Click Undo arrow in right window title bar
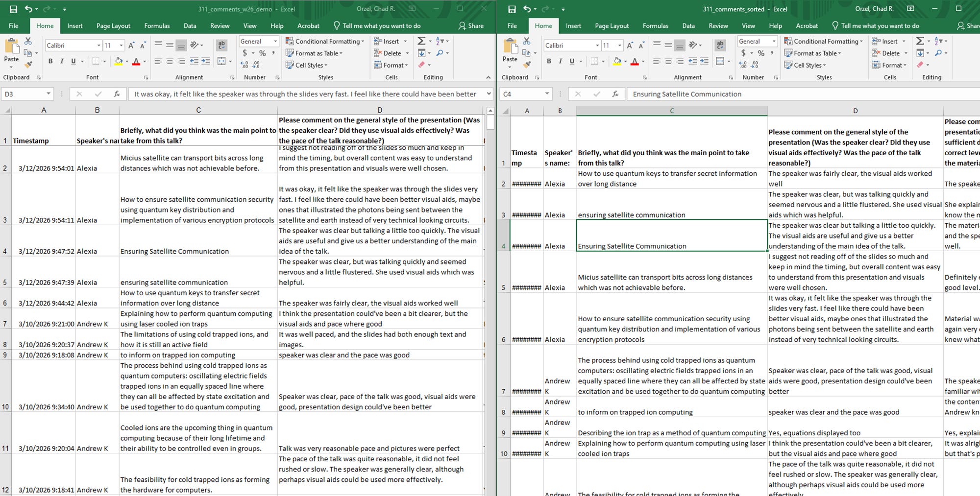 [527, 9]
